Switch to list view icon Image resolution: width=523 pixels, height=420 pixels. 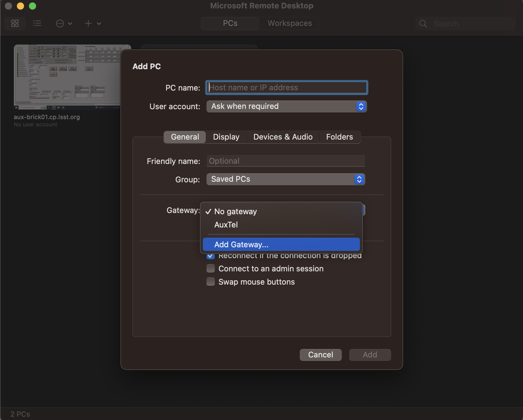(37, 23)
